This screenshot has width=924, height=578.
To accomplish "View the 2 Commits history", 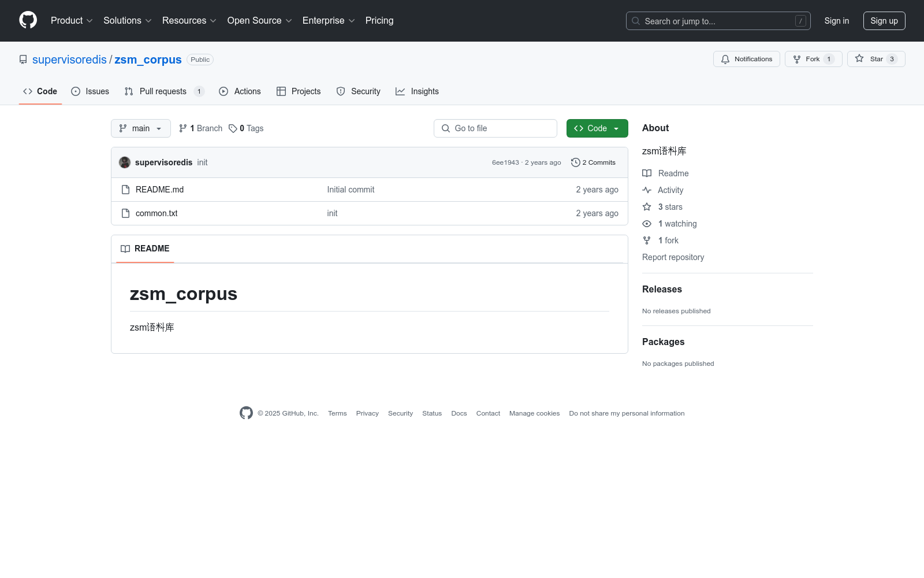I will 593,162.
